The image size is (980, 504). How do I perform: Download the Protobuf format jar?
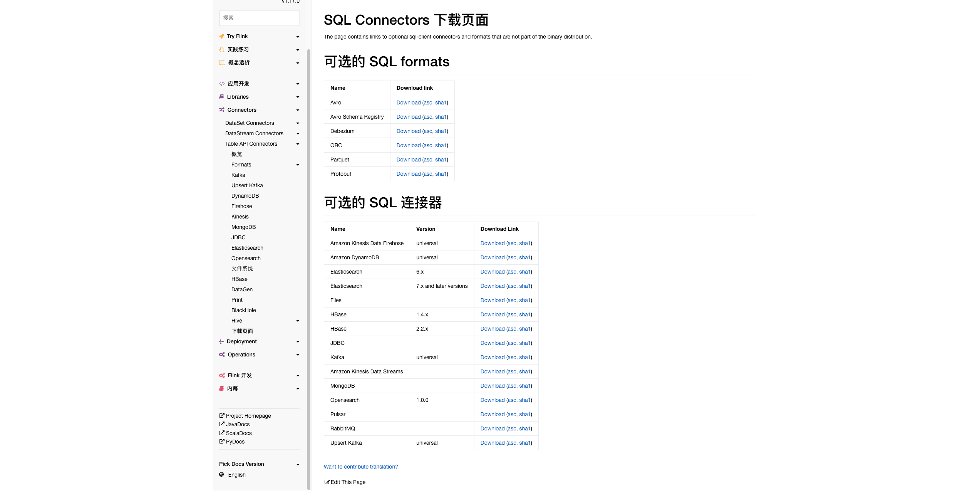click(x=408, y=174)
